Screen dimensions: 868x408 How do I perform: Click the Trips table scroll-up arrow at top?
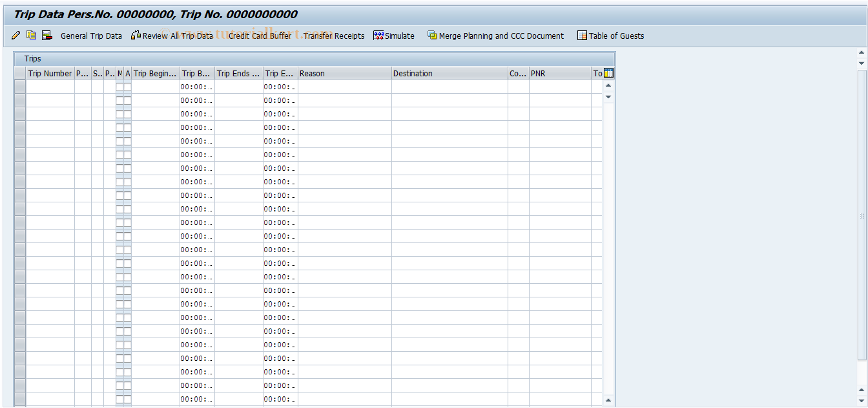pos(608,85)
